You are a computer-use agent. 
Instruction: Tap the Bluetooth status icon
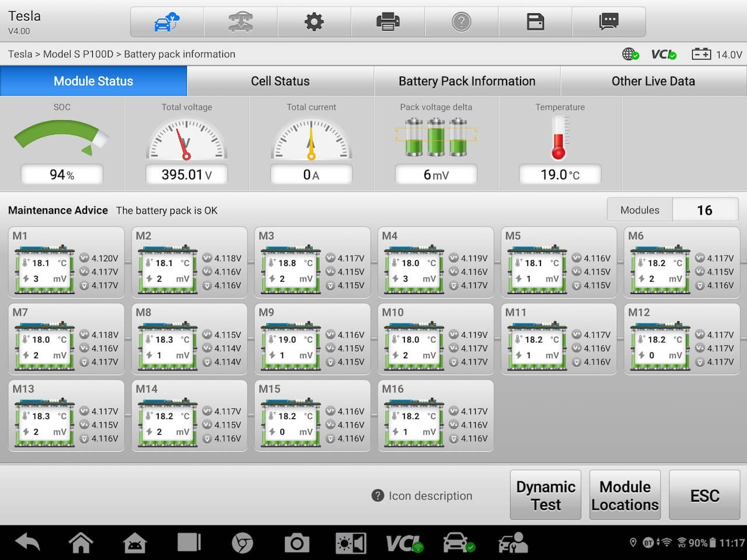click(x=648, y=543)
